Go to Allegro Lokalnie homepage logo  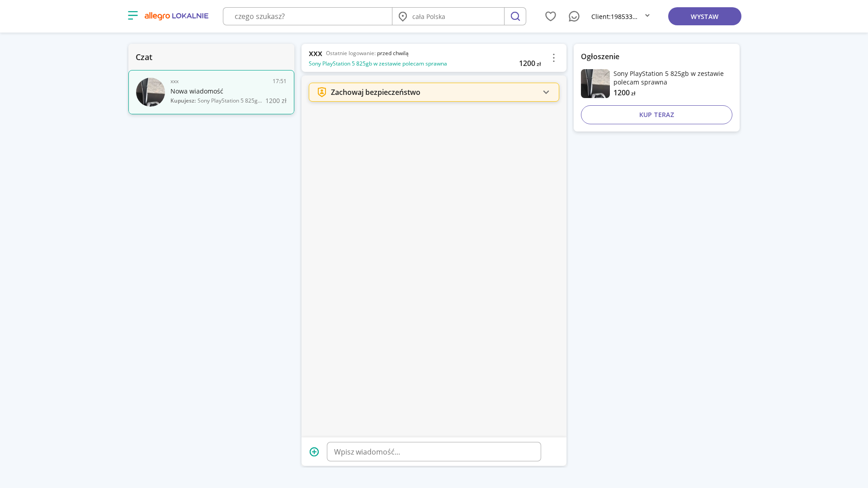click(176, 16)
